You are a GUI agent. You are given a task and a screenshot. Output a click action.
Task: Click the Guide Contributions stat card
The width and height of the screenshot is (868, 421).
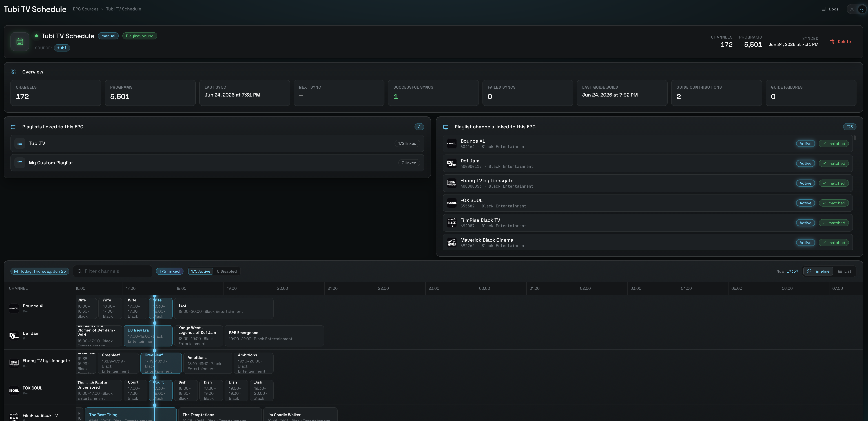[x=716, y=93]
